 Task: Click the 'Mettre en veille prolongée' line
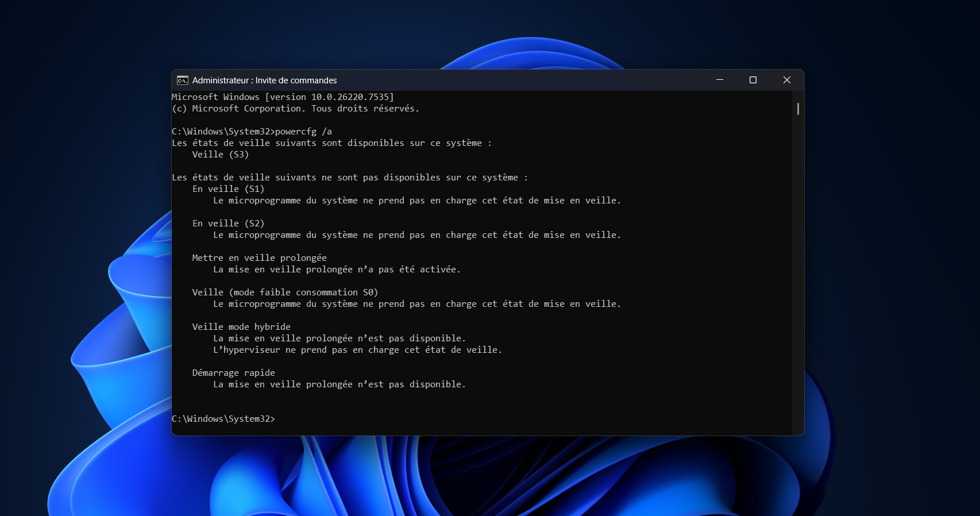click(x=260, y=258)
